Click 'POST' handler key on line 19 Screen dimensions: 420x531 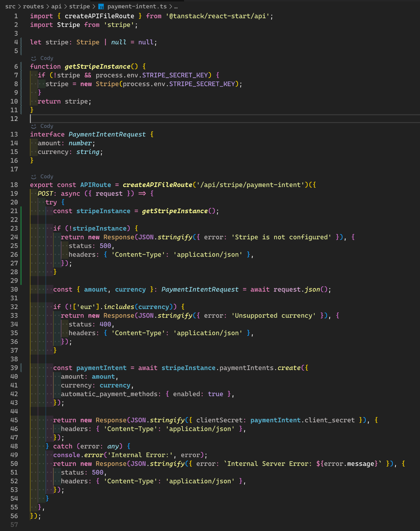point(45,194)
